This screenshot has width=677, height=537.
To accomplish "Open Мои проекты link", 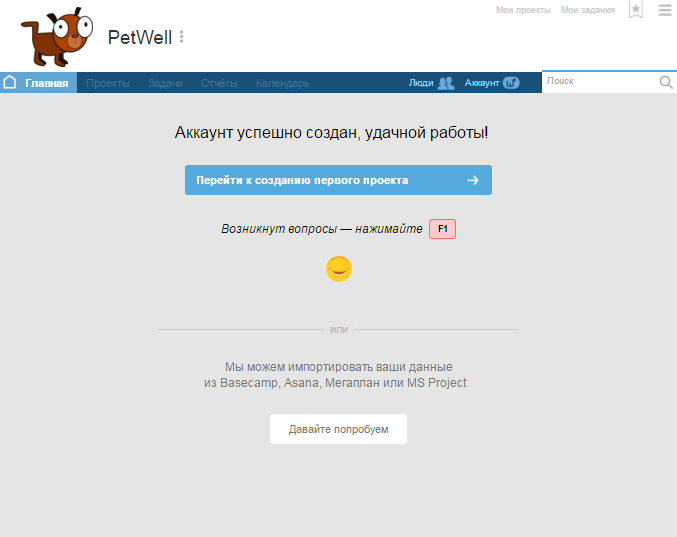I will (523, 10).
